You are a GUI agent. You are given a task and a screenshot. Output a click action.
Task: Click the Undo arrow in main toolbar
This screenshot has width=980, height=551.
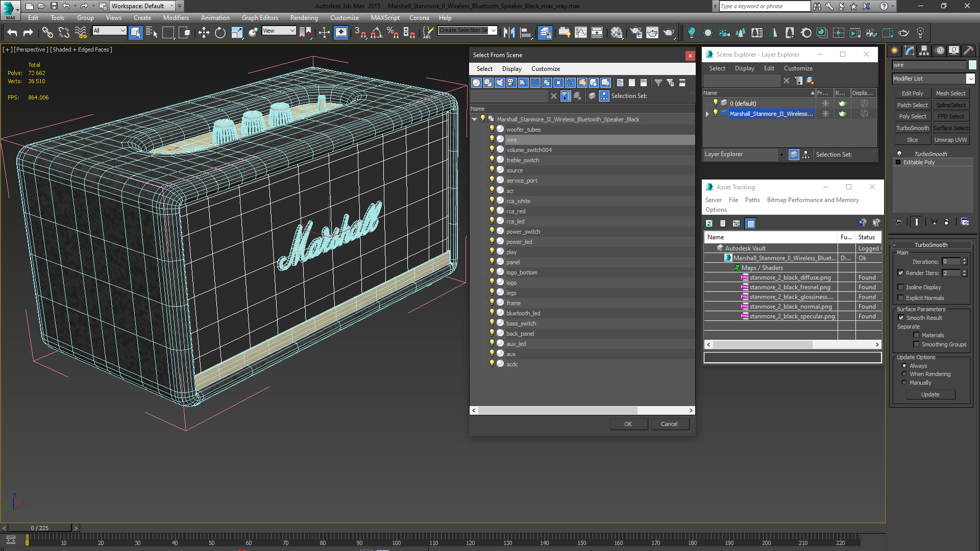point(12,33)
